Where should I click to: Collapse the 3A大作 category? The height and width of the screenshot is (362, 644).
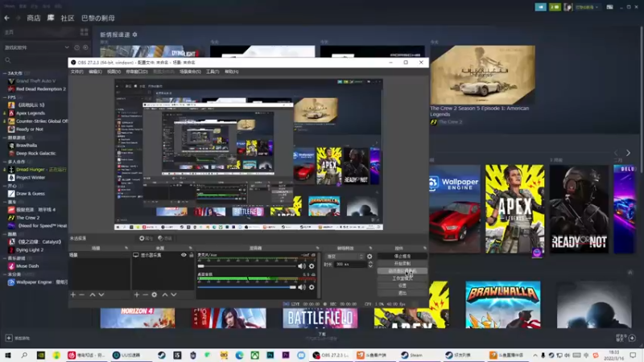pos(5,73)
